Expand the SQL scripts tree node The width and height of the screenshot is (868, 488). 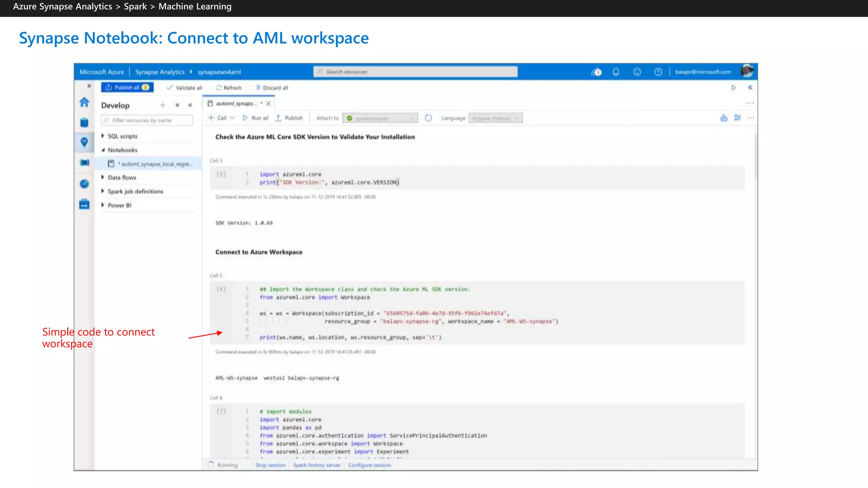pyautogui.click(x=103, y=136)
